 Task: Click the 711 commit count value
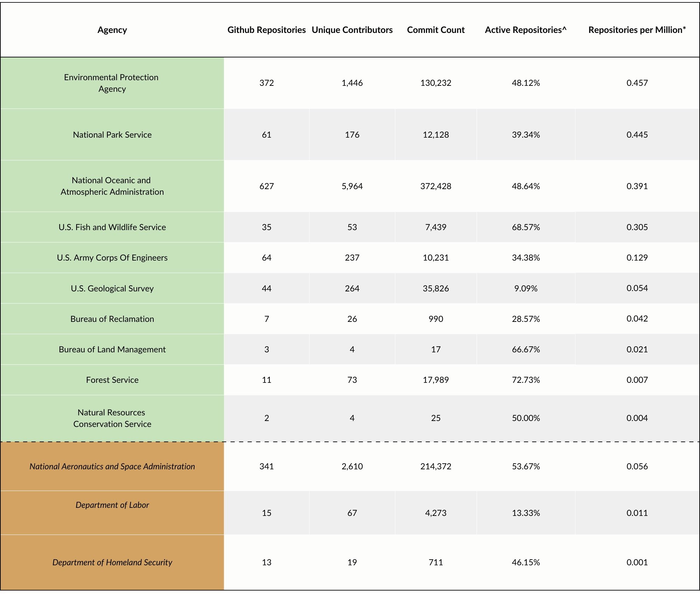[x=436, y=562]
